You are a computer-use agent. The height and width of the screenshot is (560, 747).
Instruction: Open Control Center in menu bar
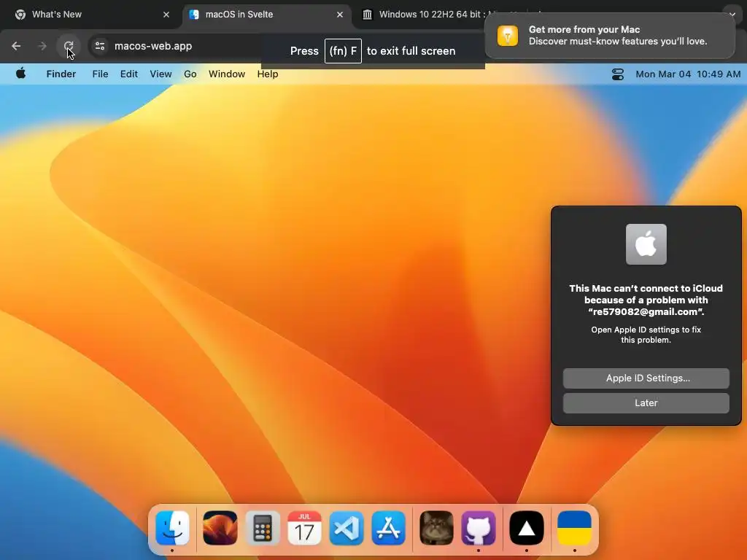coord(617,74)
